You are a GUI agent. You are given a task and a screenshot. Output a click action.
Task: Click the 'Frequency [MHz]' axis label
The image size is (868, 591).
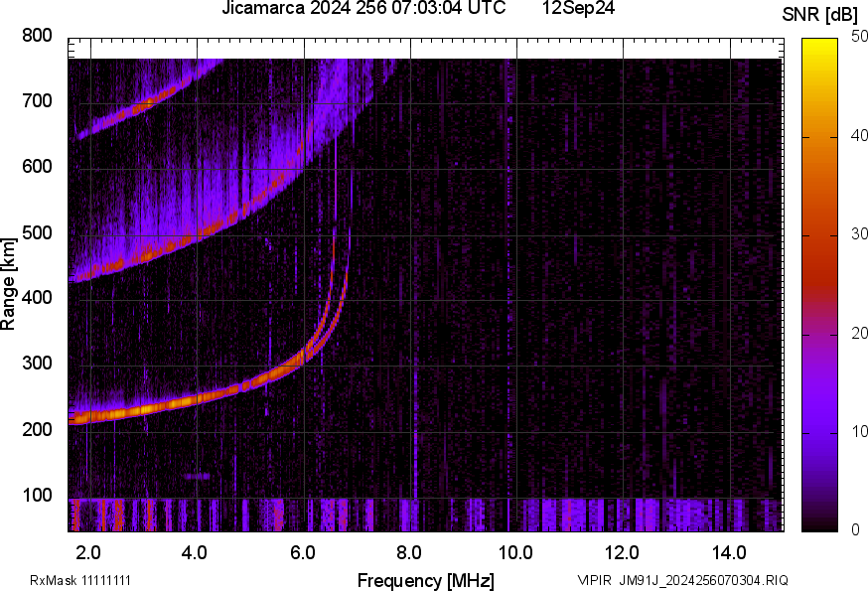pyautogui.click(x=426, y=580)
